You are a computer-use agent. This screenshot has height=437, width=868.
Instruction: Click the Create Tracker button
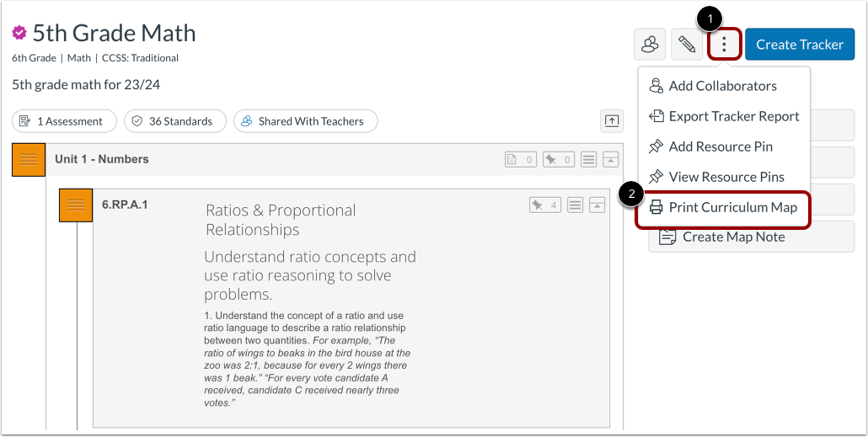tap(800, 45)
